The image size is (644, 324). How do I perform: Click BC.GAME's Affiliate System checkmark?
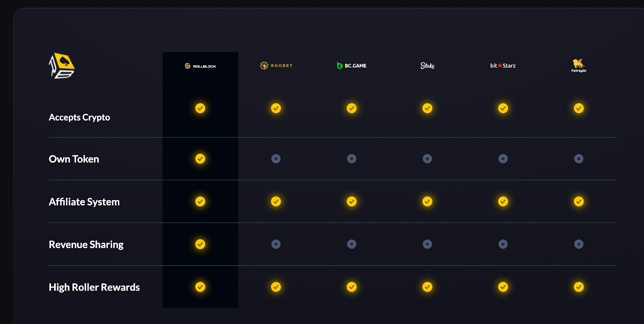coord(351,201)
